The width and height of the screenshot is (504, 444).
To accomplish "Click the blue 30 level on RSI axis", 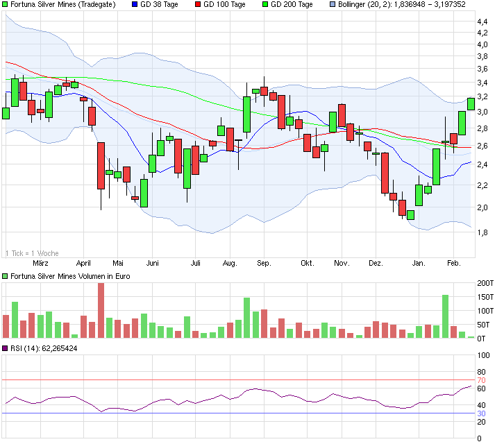I will [x=482, y=414].
